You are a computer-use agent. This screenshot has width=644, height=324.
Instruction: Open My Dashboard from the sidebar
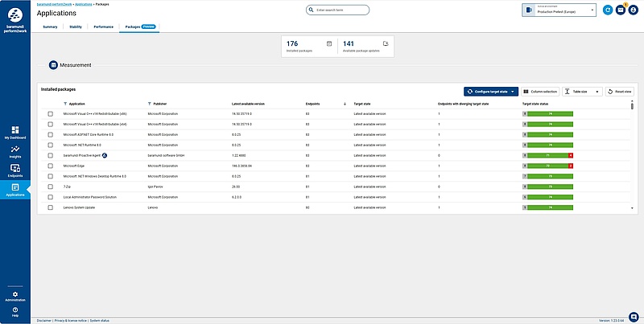pos(15,131)
